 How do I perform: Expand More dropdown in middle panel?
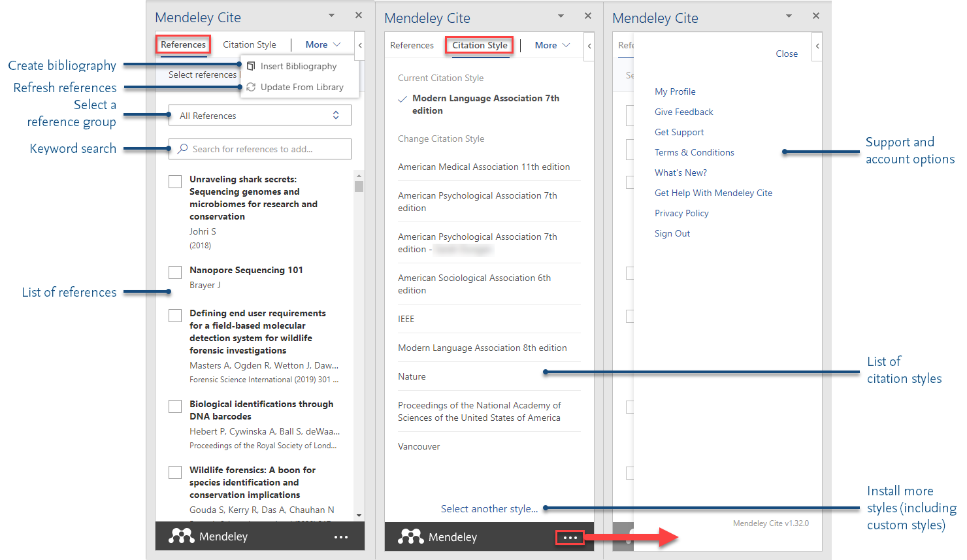click(553, 45)
